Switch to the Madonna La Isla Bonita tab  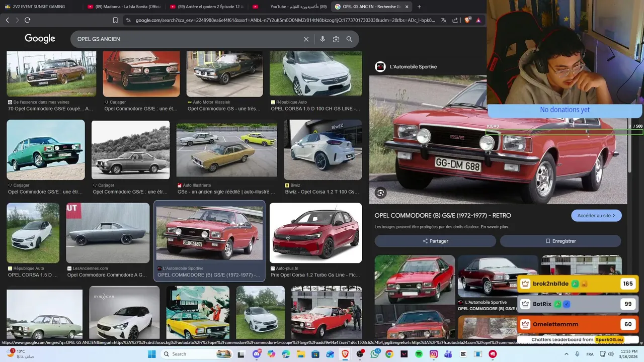[x=124, y=7]
